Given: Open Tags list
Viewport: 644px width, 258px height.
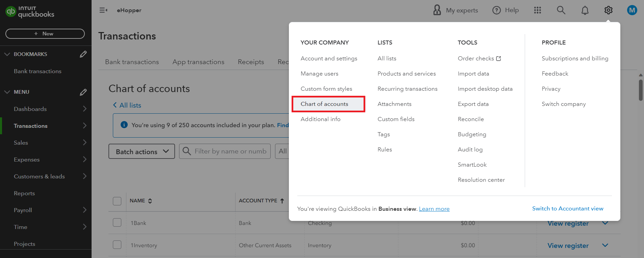Looking at the screenshot, I should click(383, 134).
